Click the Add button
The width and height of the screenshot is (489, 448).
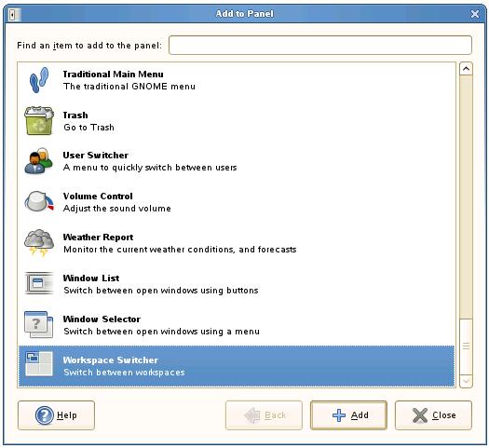click(x=348, y=415)
